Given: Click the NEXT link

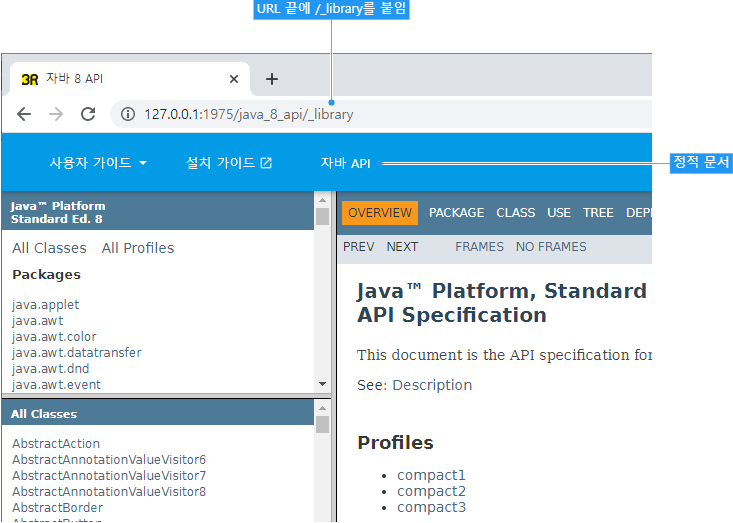Looking at the screenshot, I should click(x=402, y=247).
